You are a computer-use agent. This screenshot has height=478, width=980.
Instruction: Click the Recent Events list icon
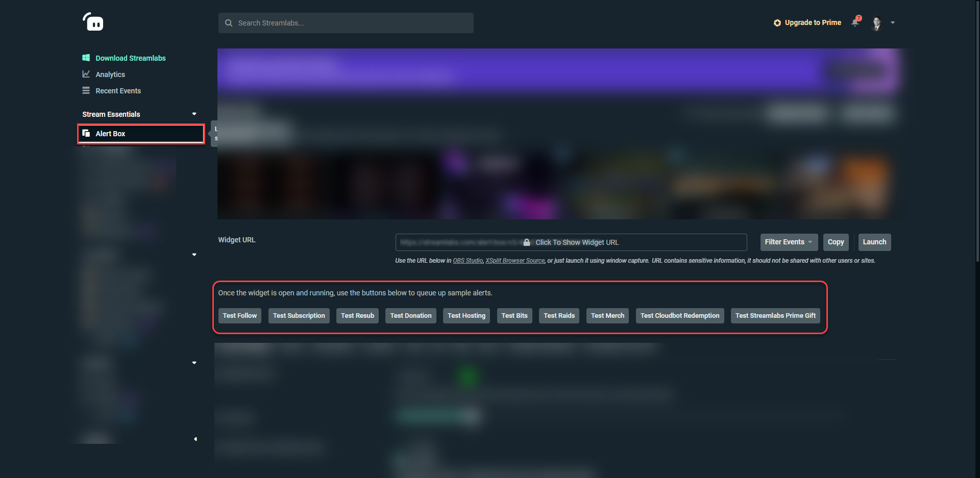pyautogui.click(x=86, y=90)
